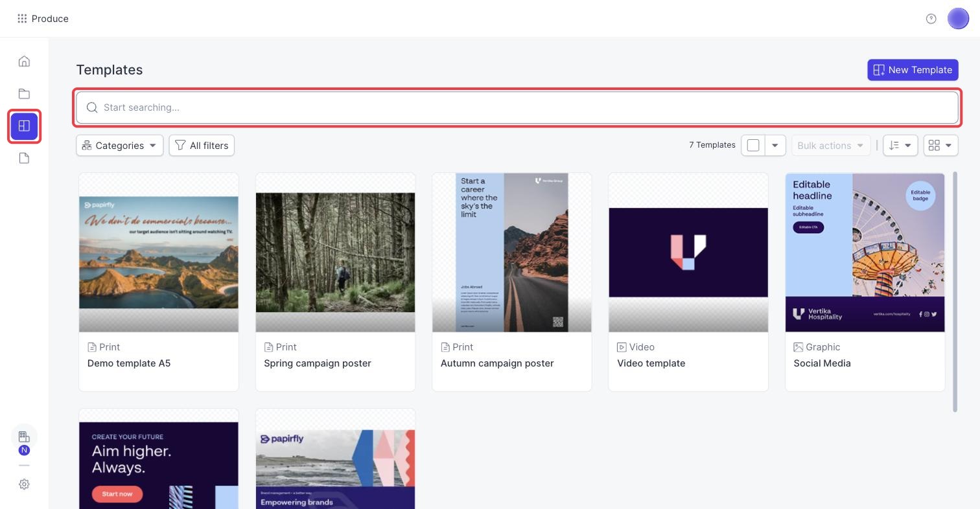Click the Print icon on Spring campaign poster
This screenshot has height=509, width=980.
point(268,347)
